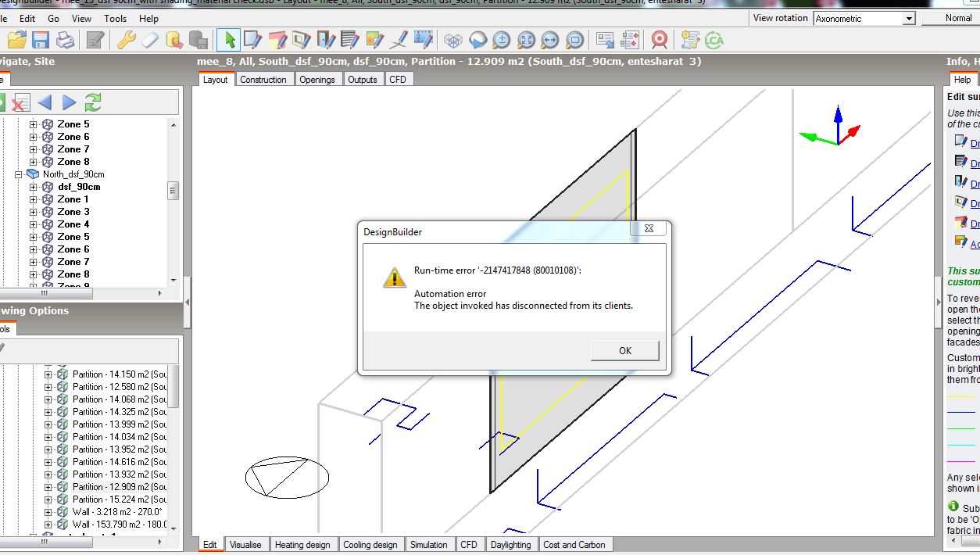Open program options with the wrench icon
This screenshot has width=980, height=555.
tap(127, 40)
